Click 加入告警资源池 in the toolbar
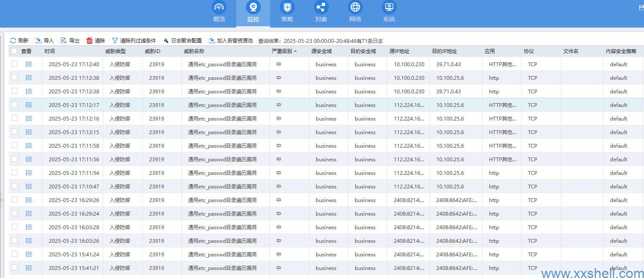The height and width of the screenshot is (278, 644). (x=231, y=41)
